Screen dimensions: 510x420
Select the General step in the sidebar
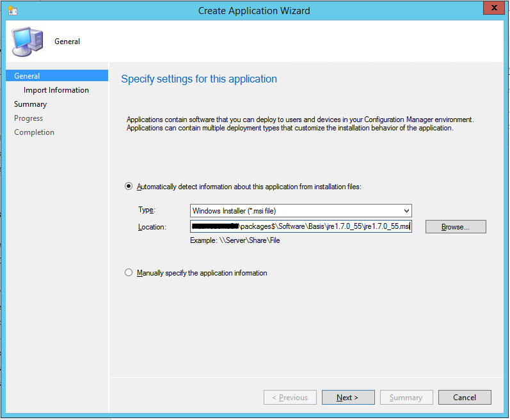27,76
